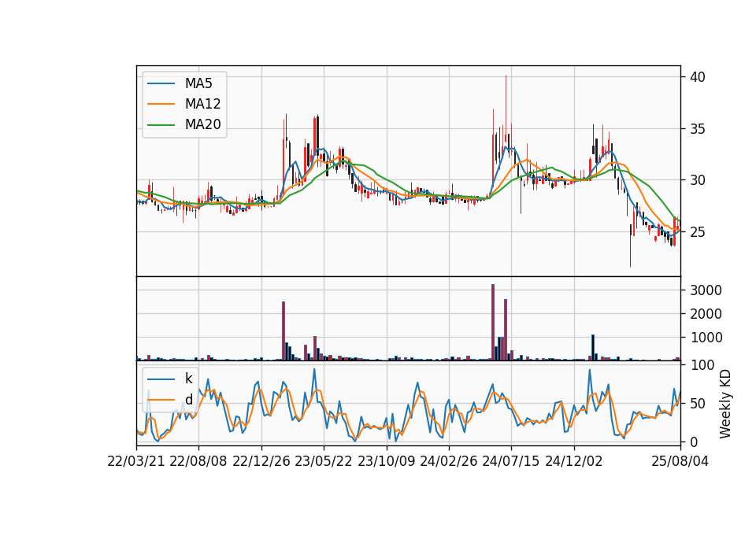
Task: Click the k legend label
Action: tap(188, 379)
